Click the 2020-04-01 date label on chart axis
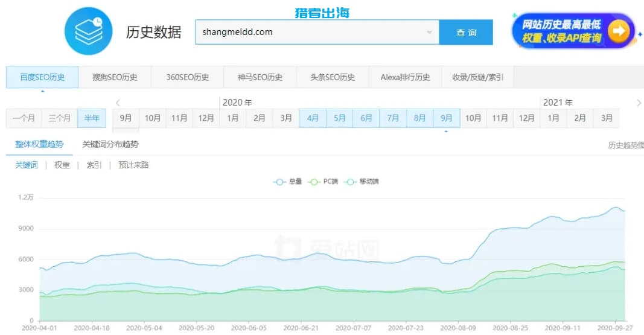Viewport: 644px width, 335px height. [39, 328]
